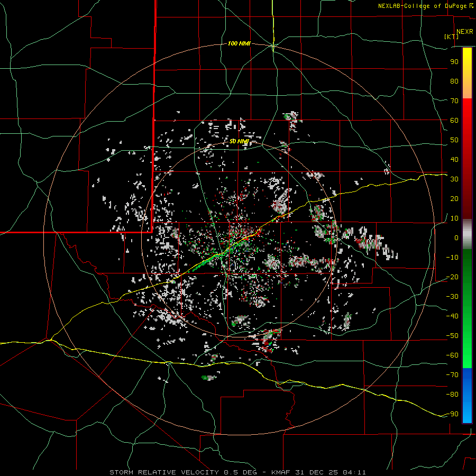Click the 40 knot scale label
476x476 pixels.
[454, 160]
